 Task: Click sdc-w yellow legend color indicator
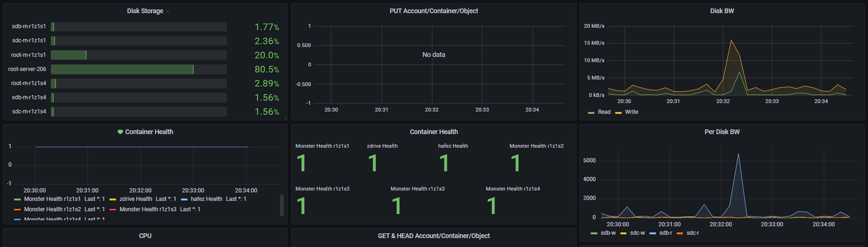624,233
